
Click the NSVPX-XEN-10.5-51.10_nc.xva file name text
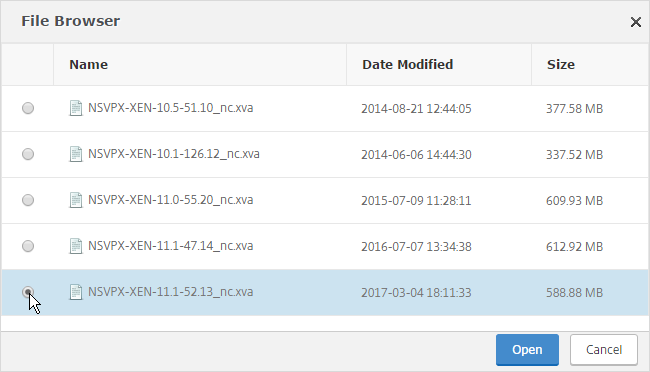[170, 108]
